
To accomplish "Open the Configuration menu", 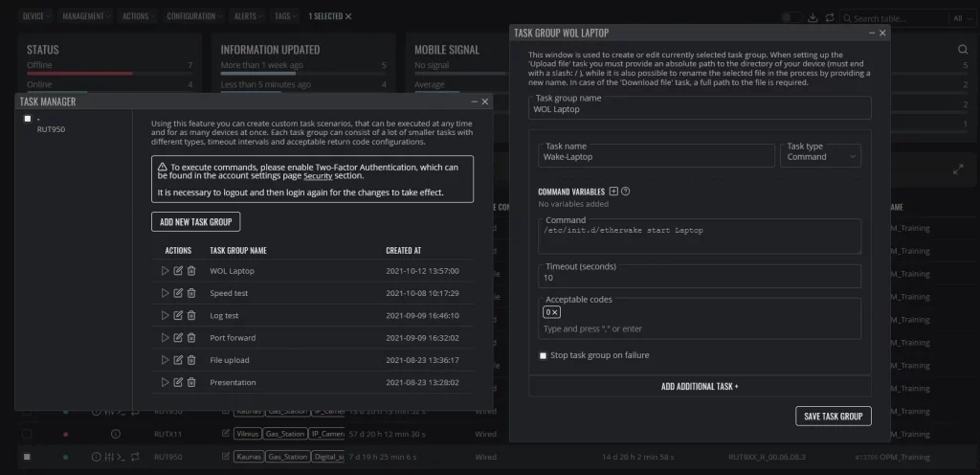I will [194, 16].
